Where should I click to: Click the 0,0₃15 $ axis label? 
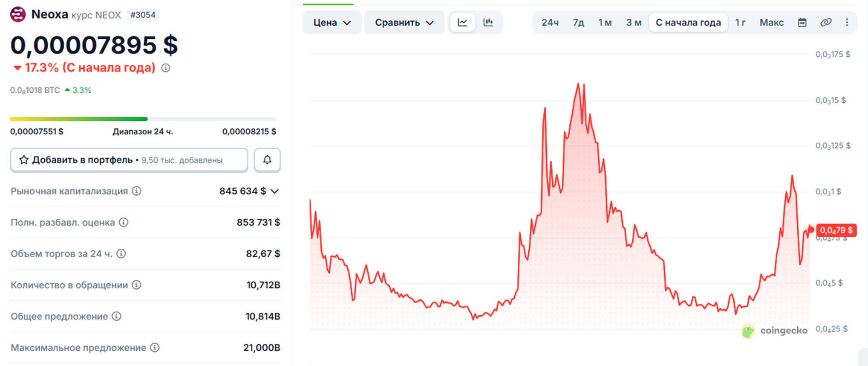(x=831, y=101)
